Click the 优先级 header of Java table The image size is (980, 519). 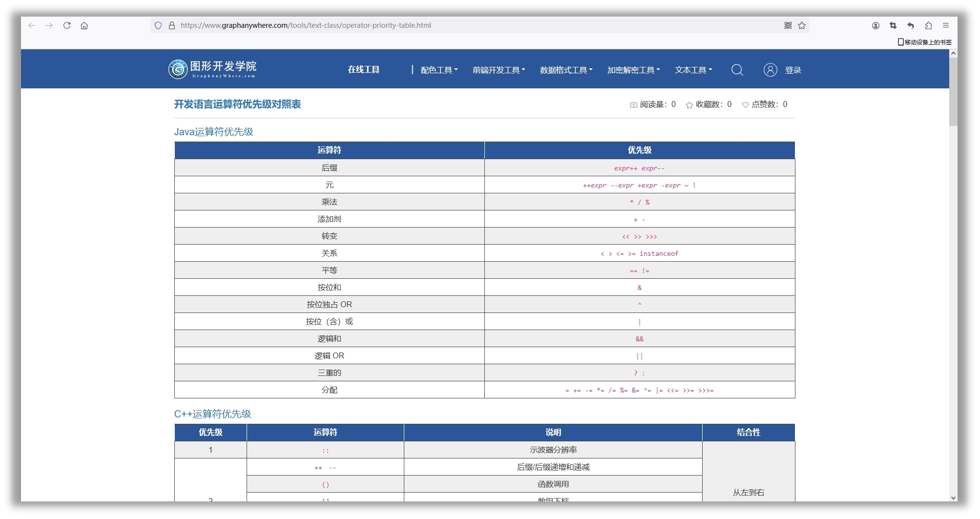640,150
